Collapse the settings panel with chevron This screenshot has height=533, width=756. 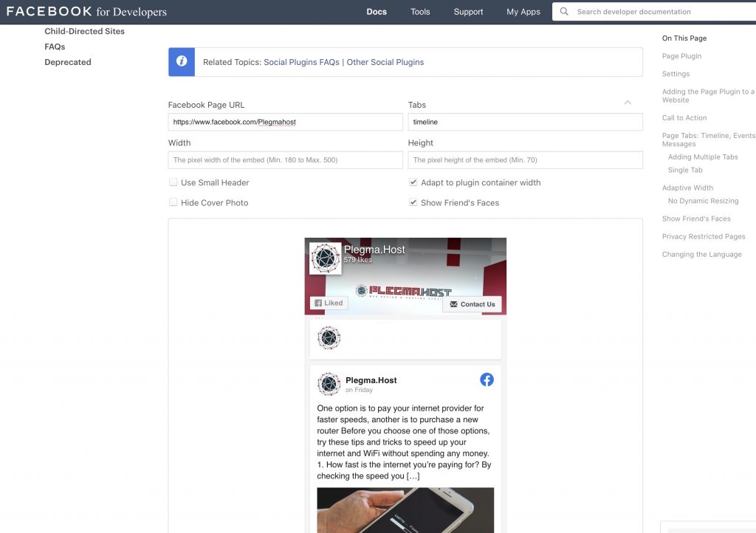coord(628,102)
